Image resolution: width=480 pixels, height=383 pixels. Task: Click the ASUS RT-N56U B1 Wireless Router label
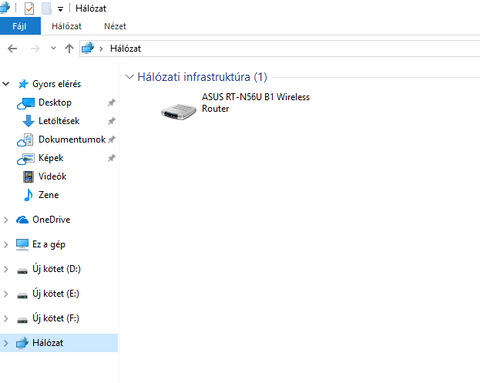[255, 103]
